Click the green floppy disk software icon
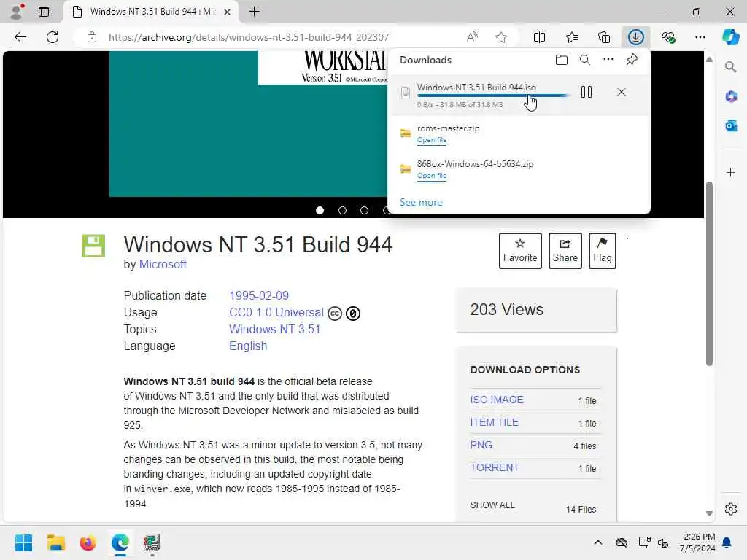This screenshot has height=560, width=747. pos(93,246)
